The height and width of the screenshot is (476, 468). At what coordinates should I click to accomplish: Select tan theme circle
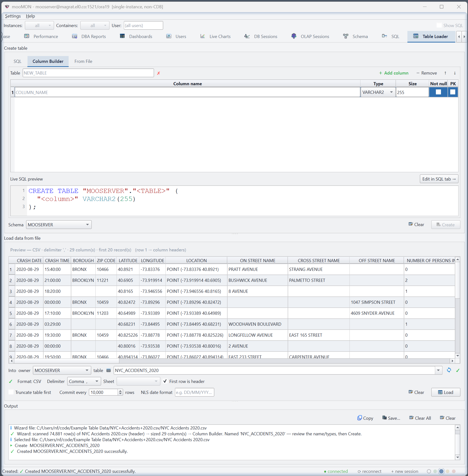coord(448,471)
